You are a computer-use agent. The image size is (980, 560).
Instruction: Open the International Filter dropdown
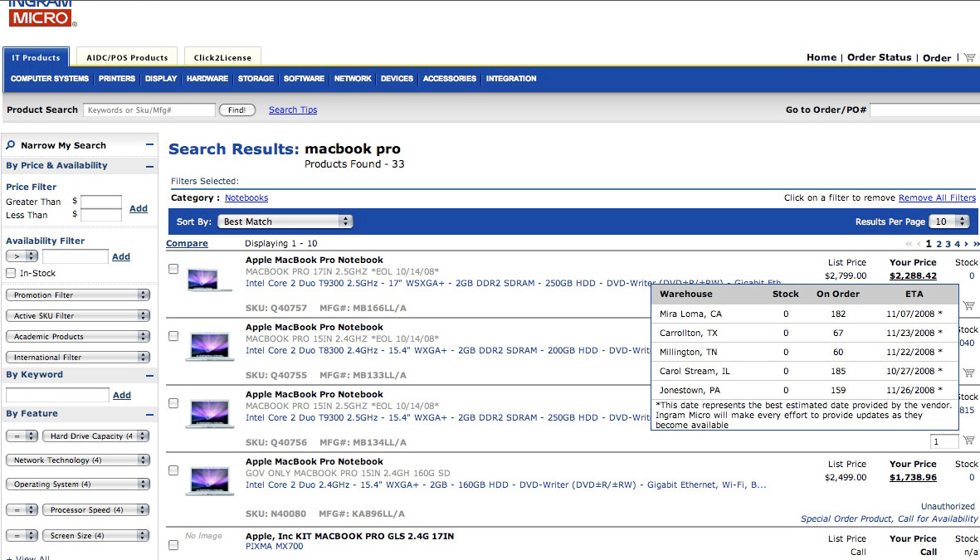pos(78,357)
